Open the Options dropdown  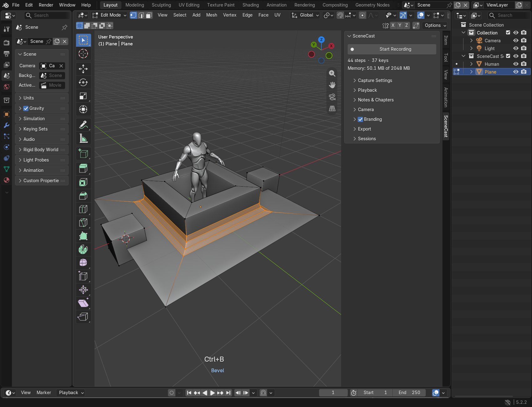click(x=435, y=25)
